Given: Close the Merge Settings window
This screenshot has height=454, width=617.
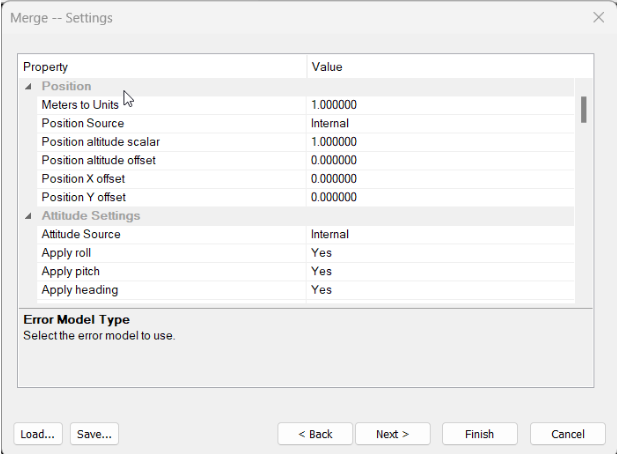Looking at the screenshot, I should point(598,18).
